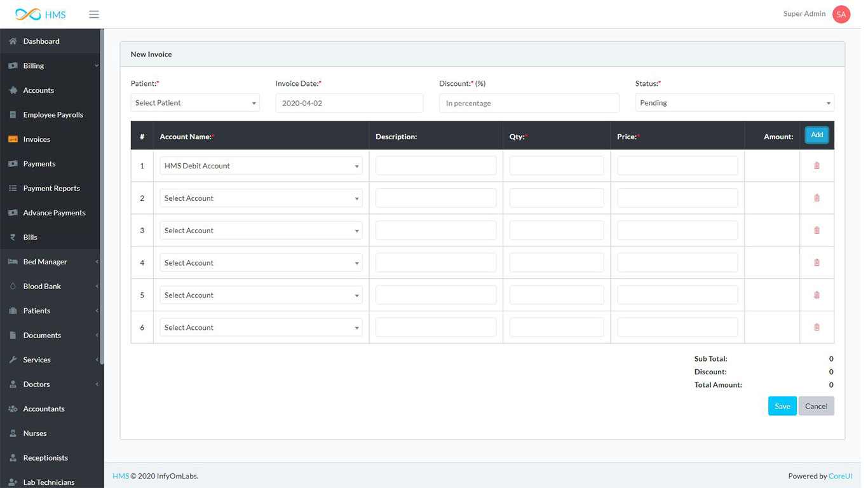Click trash icon for row 4
Screen dimensions: 868x488
[x=817, y=263]
